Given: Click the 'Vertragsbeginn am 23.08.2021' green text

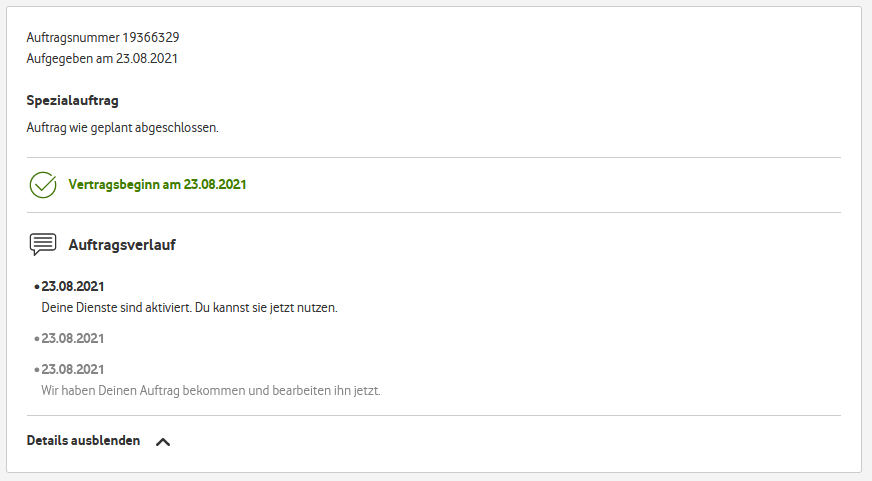Looking at the screenshot, I should pos(157,185).
